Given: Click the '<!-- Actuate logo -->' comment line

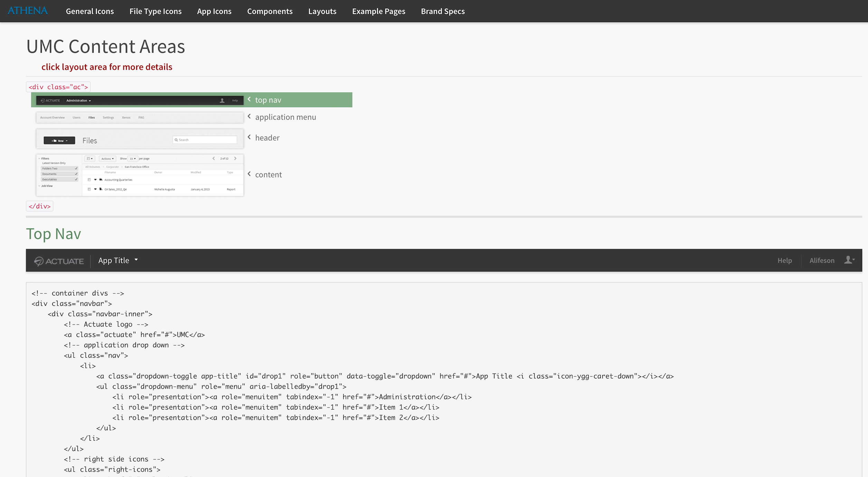Looking at the screenshot, I should (x=106, y=324).
